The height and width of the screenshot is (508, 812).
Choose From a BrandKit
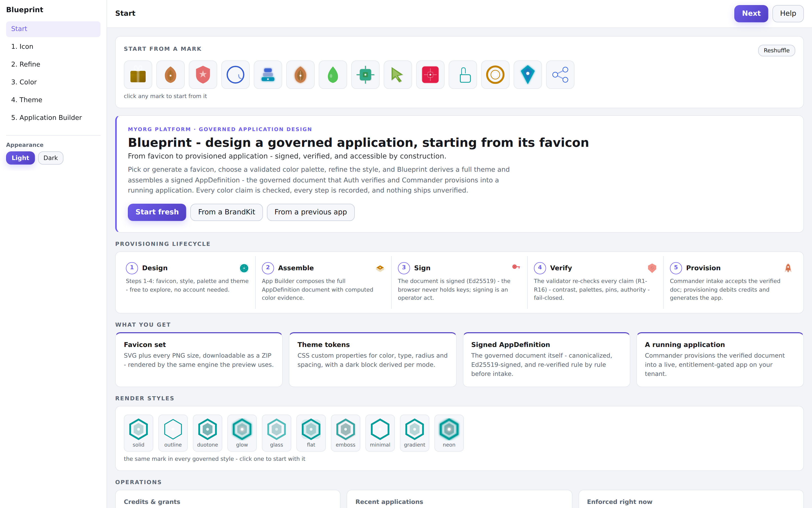pyautogui.click(x=227, y=212)
